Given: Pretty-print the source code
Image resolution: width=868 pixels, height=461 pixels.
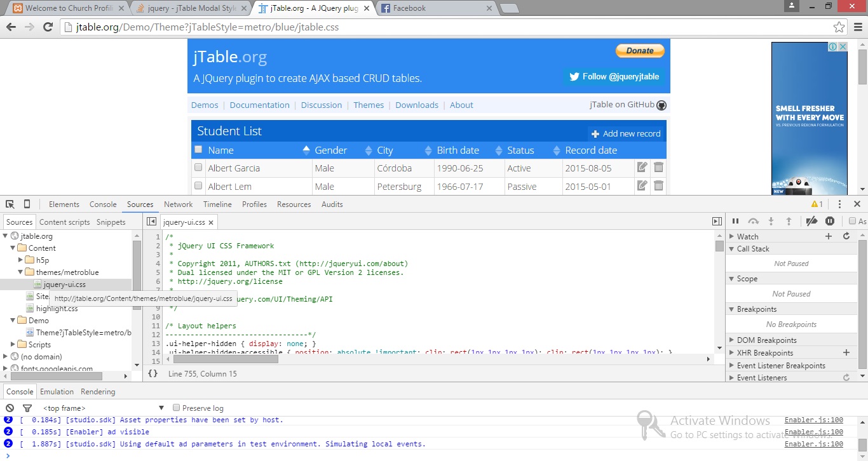Looking at the screenshot, I should (x=152, y=373).
